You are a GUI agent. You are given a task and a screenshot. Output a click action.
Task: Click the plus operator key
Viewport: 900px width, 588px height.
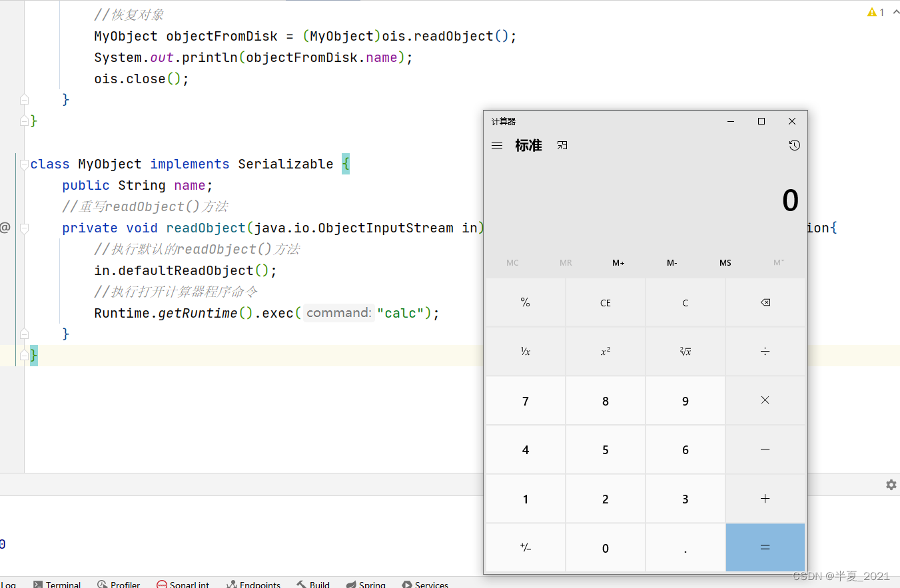point(765,499)
